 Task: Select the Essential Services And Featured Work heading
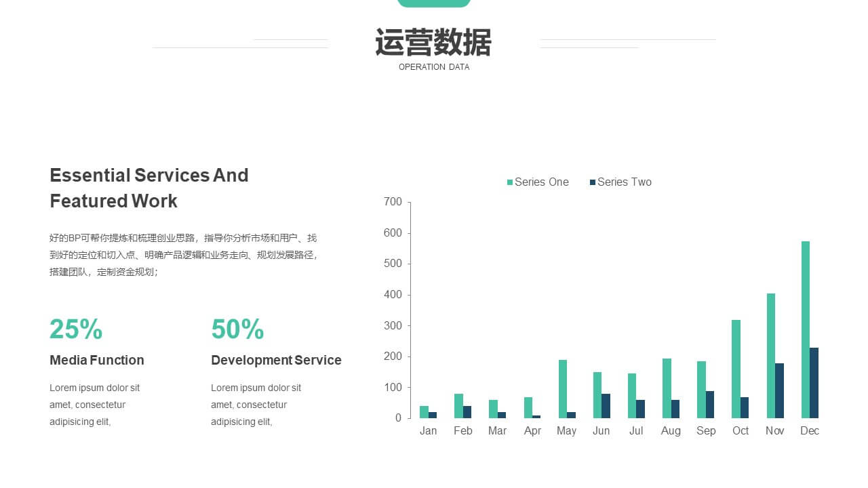pos(149,188)
